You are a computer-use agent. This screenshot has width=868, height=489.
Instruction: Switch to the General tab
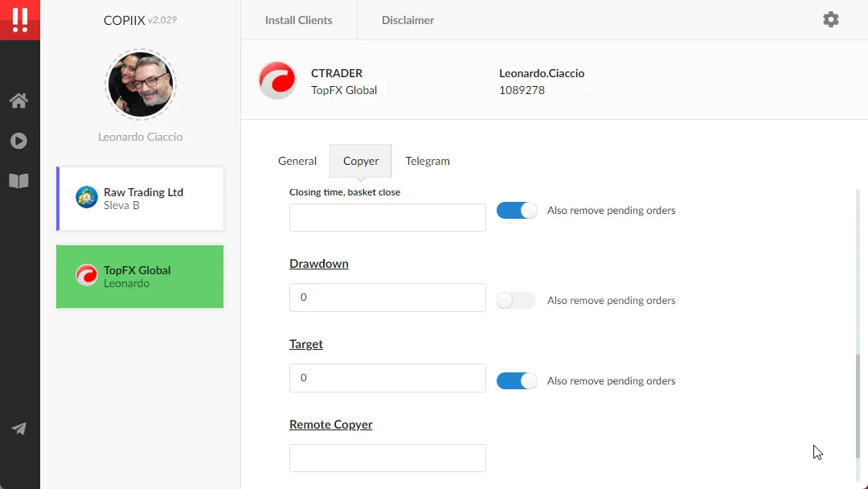[x=297, y=161]
